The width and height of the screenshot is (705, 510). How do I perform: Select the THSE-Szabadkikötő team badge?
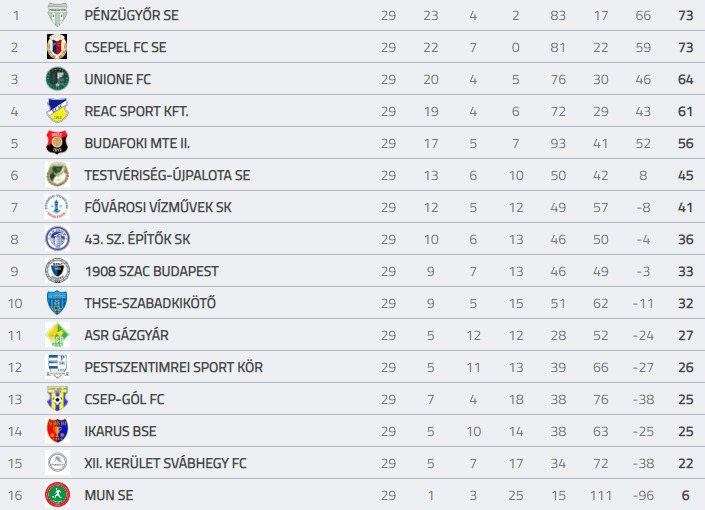pyautogui.click(x=57, y=303)
